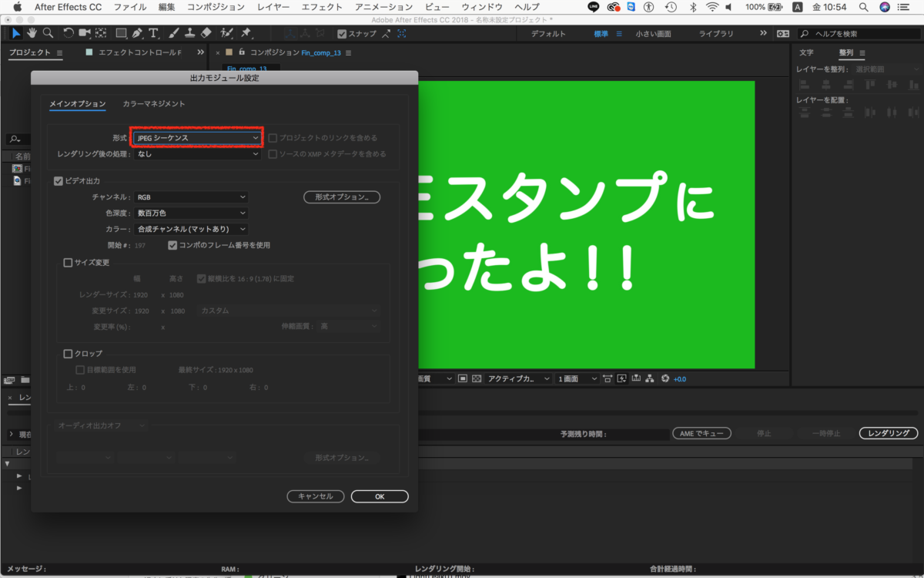924x578 pixels.
Task: Switch to the カラーマネジメント tab
Action: click(x=154, y=103)
